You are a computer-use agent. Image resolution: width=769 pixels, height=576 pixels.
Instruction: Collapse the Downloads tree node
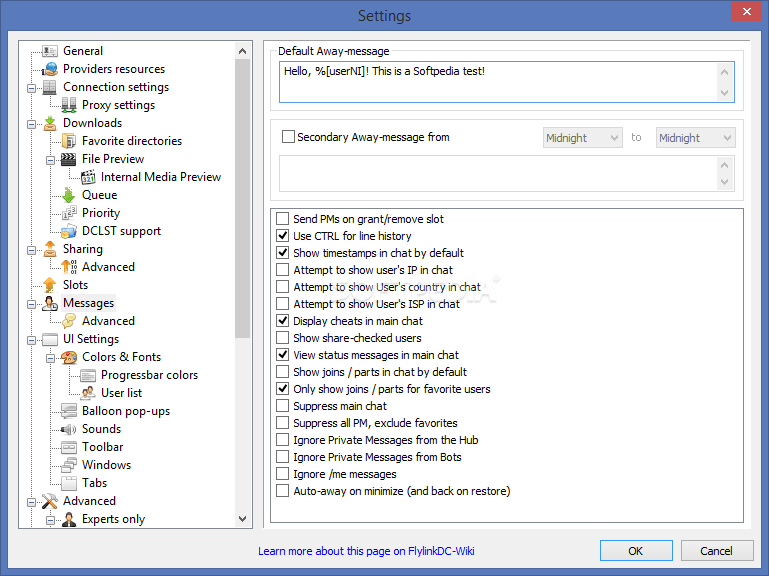coord(31,124)
